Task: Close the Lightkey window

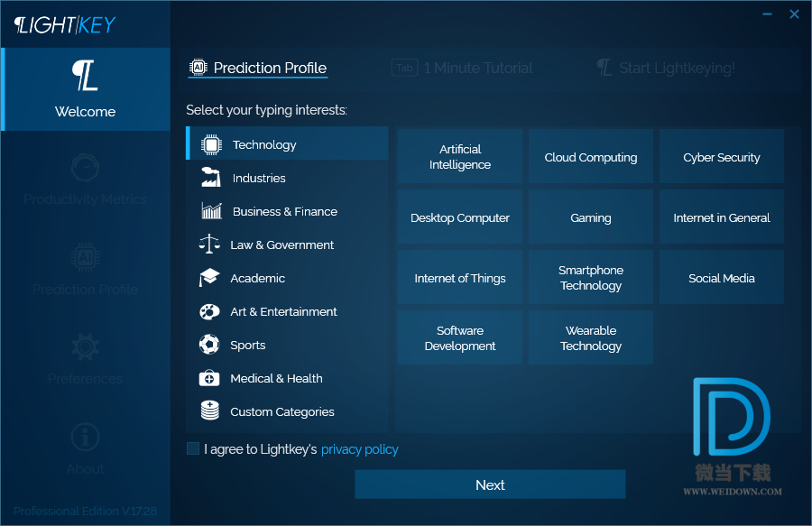Action: point(794,14)
